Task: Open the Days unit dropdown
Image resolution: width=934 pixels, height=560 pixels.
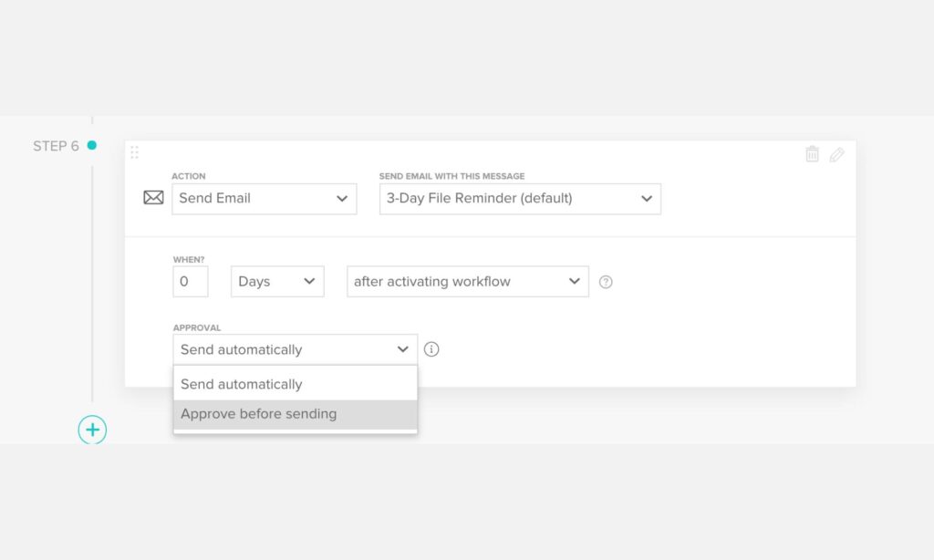Action: 277,281
